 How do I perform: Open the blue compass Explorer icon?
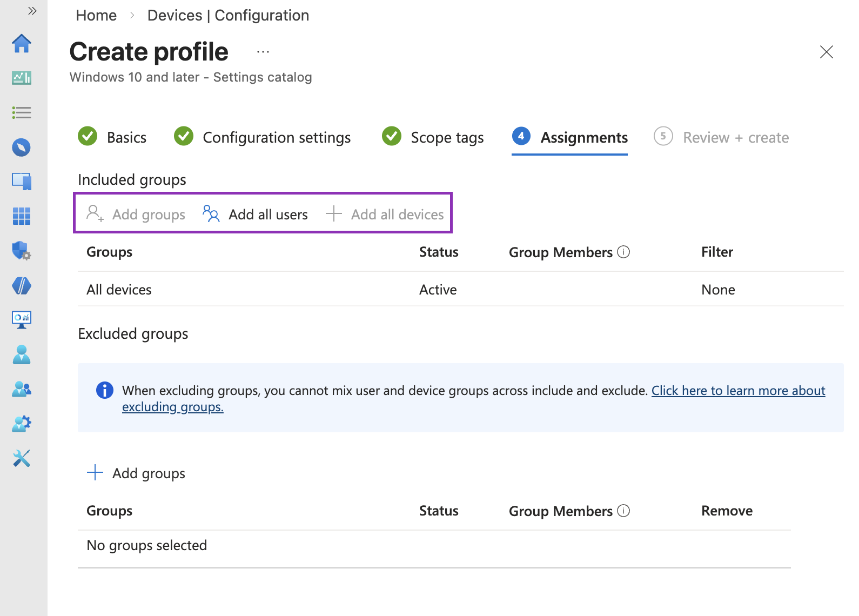click(22, 147)
